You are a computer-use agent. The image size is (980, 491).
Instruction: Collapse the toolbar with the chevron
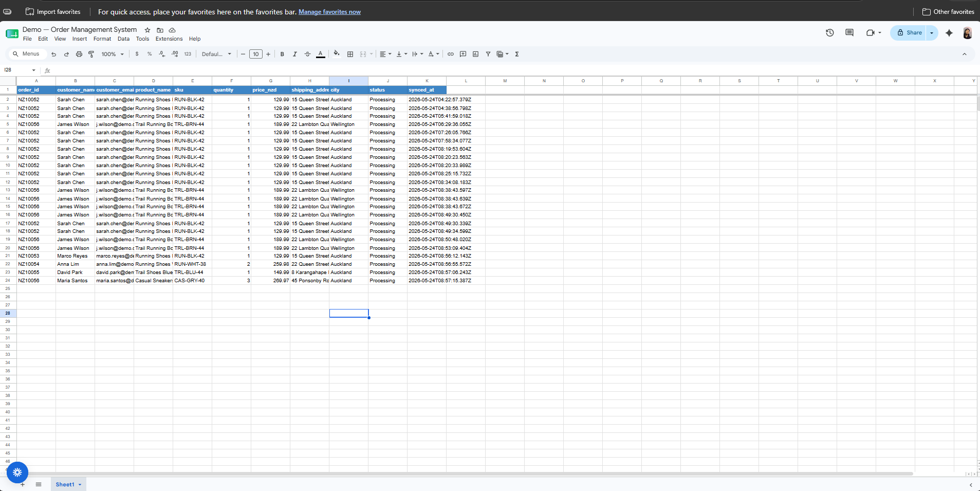tap(965, 54)
